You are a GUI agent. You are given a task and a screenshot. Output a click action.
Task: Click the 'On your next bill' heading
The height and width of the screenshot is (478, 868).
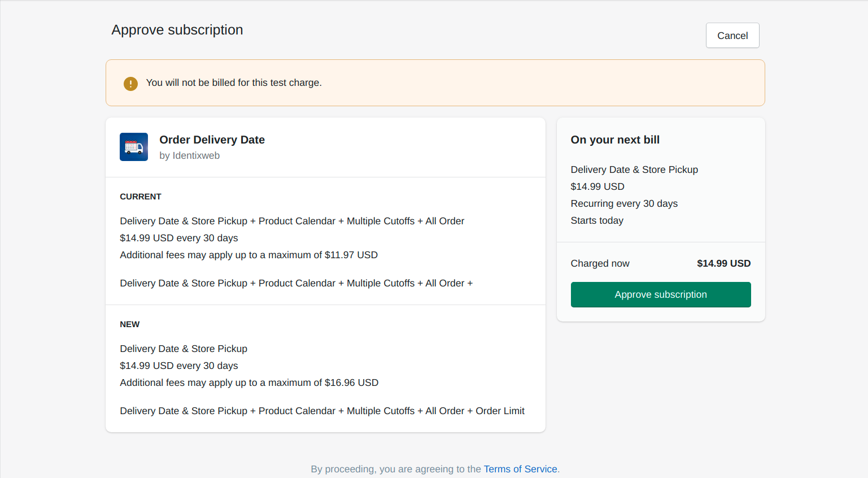[x=615, y=140]
